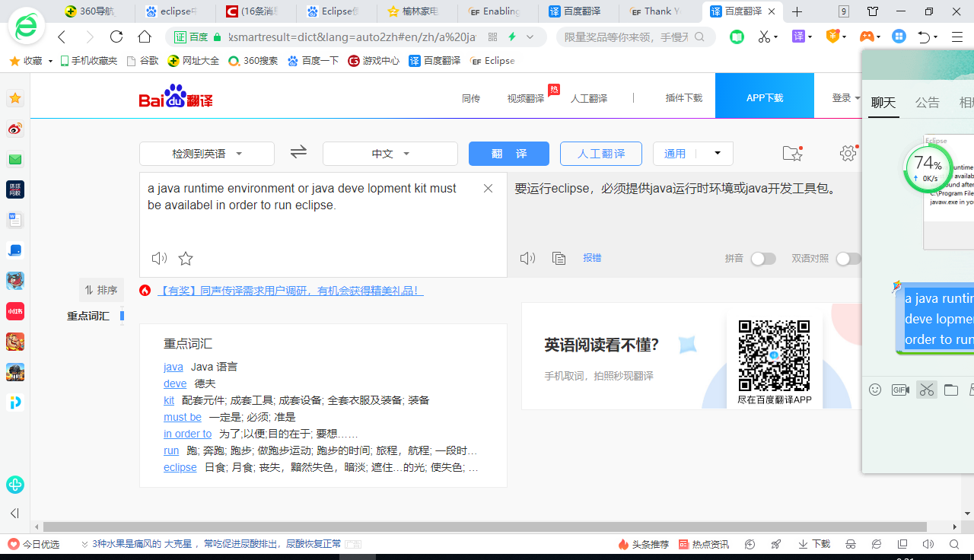Select the scissors screenshot tool in chat panel
This screenshot has height=560, width=974.
[927, 390]
